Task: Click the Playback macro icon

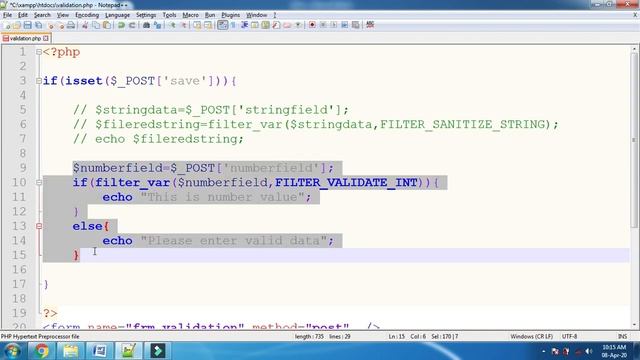Action: pos(333,25)
